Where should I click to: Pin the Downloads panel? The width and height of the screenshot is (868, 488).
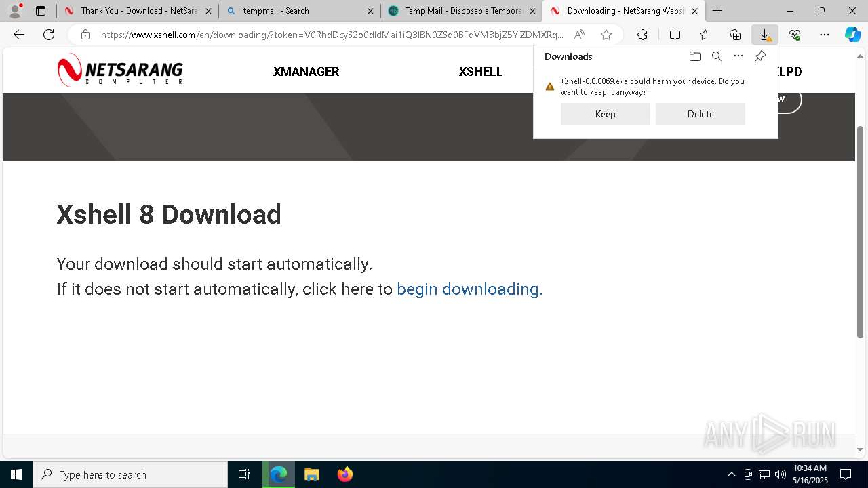tap(760, 56)
